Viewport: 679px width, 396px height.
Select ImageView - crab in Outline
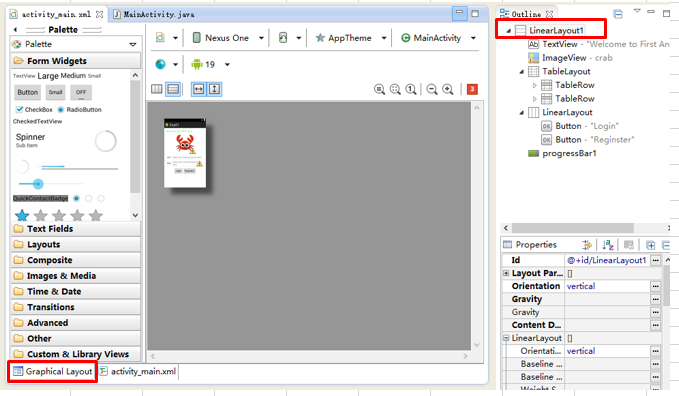[x=570, y=58]
